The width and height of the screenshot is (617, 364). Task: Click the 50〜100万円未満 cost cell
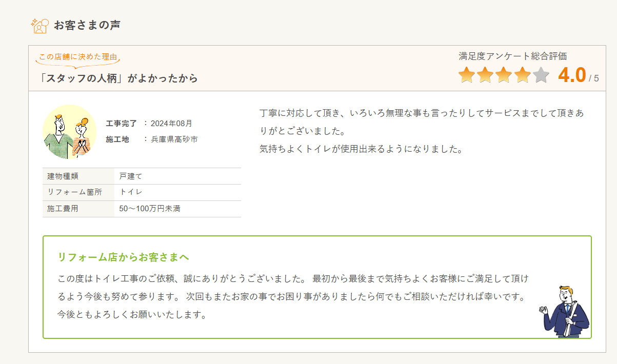(x=150, y=209)
